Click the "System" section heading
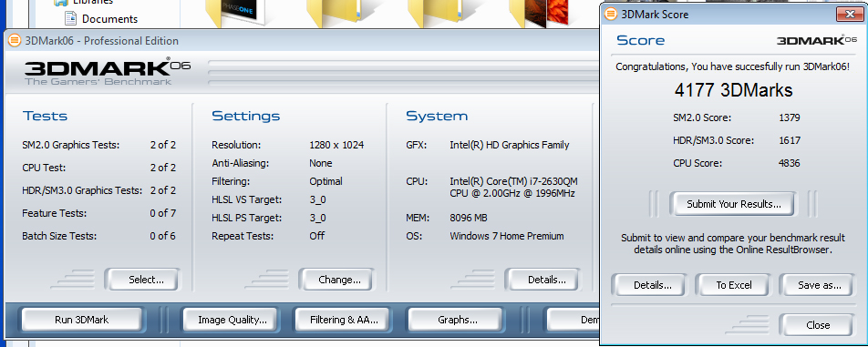868x347 pixels. pyautogui.click(x=437, y=116)
